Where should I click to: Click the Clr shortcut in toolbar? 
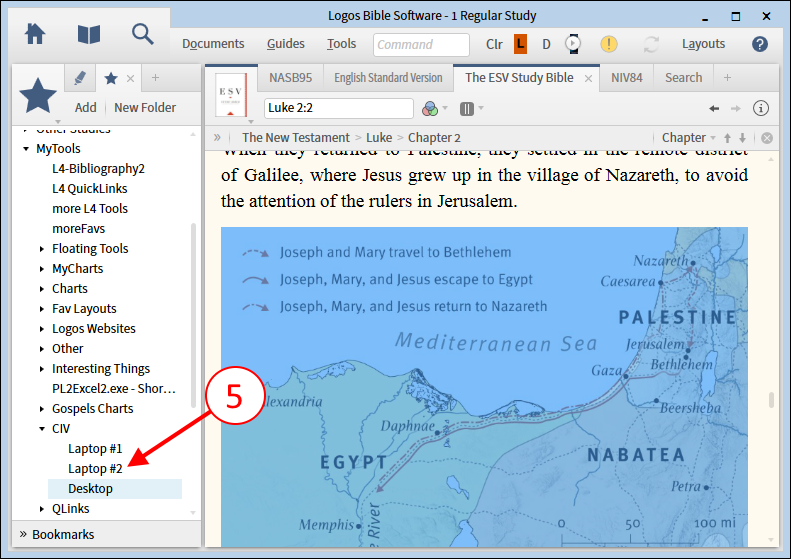pyautogui.click(x=494, y=44)
